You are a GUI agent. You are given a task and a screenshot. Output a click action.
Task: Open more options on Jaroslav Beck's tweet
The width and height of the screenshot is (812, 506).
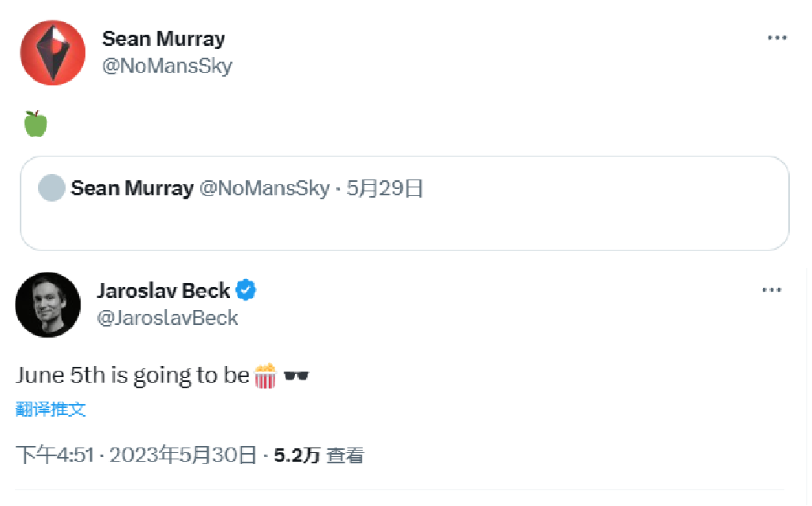(772, 289)
